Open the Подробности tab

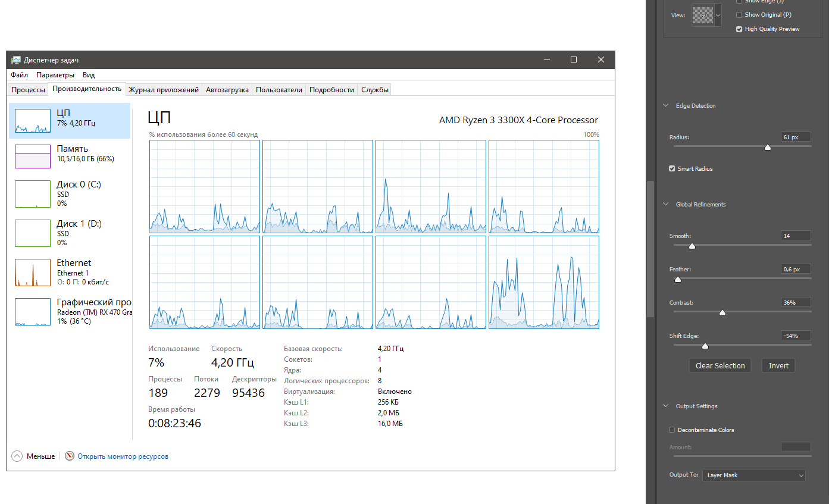click(x=331, y=90)
